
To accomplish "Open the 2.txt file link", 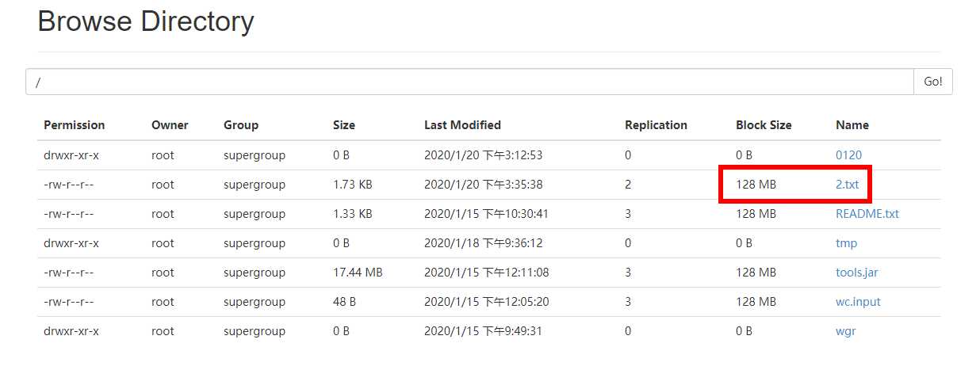I will click(847, 185).
